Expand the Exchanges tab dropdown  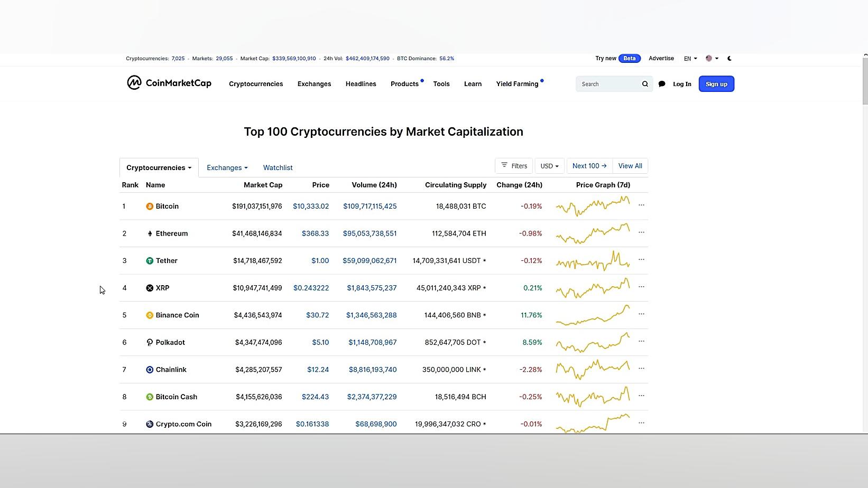pos(227,168)
